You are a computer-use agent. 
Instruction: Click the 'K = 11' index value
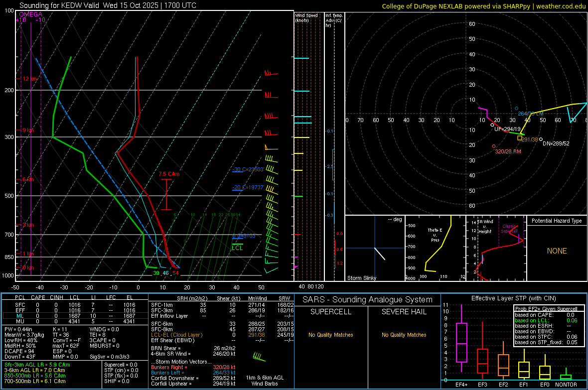click(x=59, y=329)
